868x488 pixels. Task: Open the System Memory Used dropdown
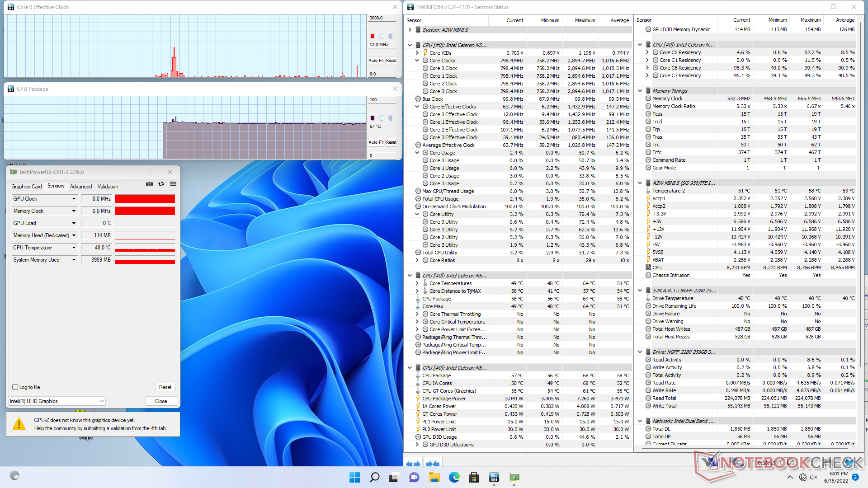coord(74,260)
